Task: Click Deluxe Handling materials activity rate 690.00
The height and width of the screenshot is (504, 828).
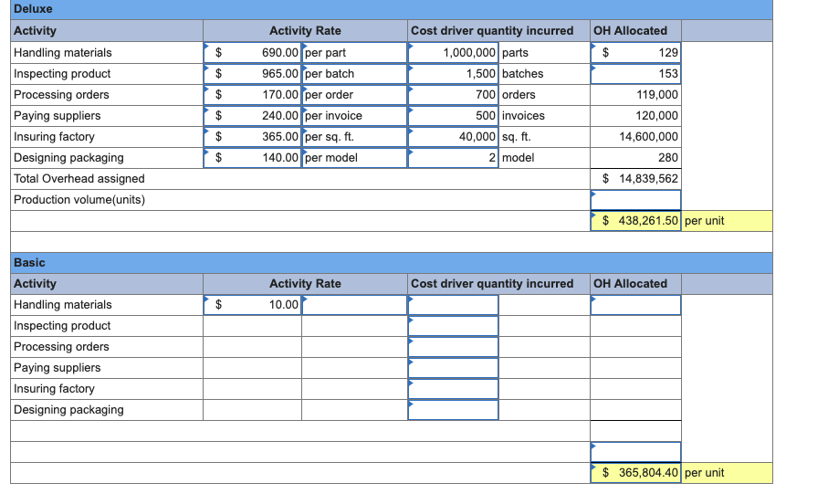Action: pyautogui.click(x=252, y=53)
